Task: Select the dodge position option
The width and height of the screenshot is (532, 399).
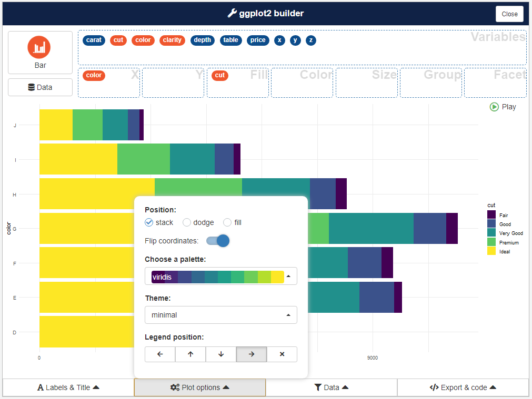Action: [187, 222]
